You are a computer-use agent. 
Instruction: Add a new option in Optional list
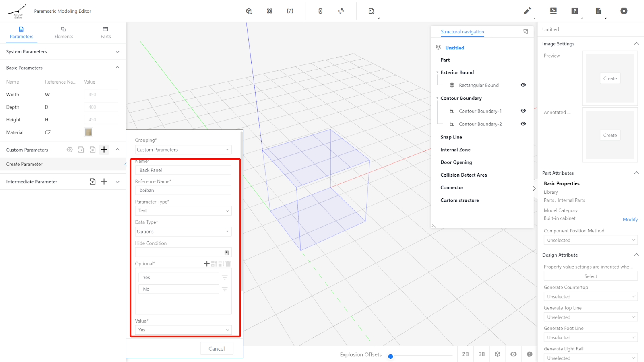point(207,264)
